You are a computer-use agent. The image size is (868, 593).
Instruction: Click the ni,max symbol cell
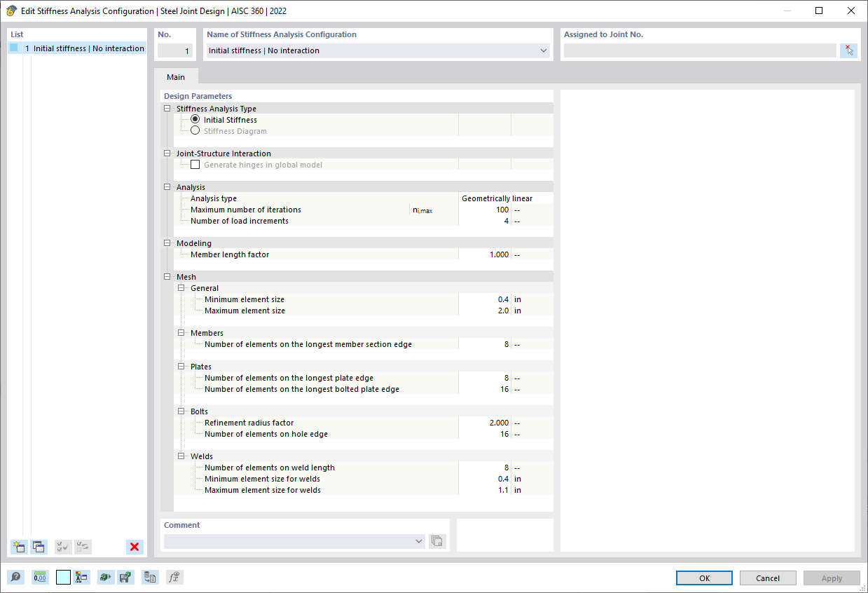tap(422, 210)
